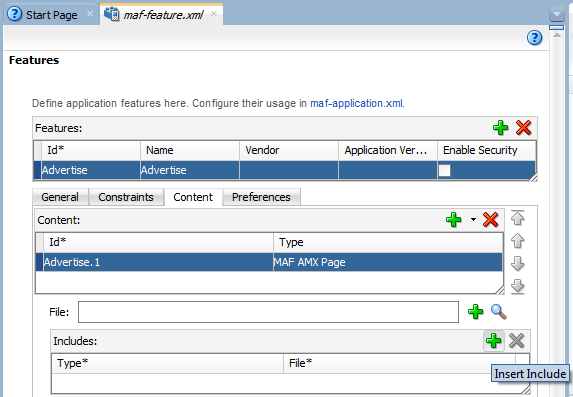This screenshot has height=397, width=573.
Task: Move content down one position
Action: pos(517,264)
